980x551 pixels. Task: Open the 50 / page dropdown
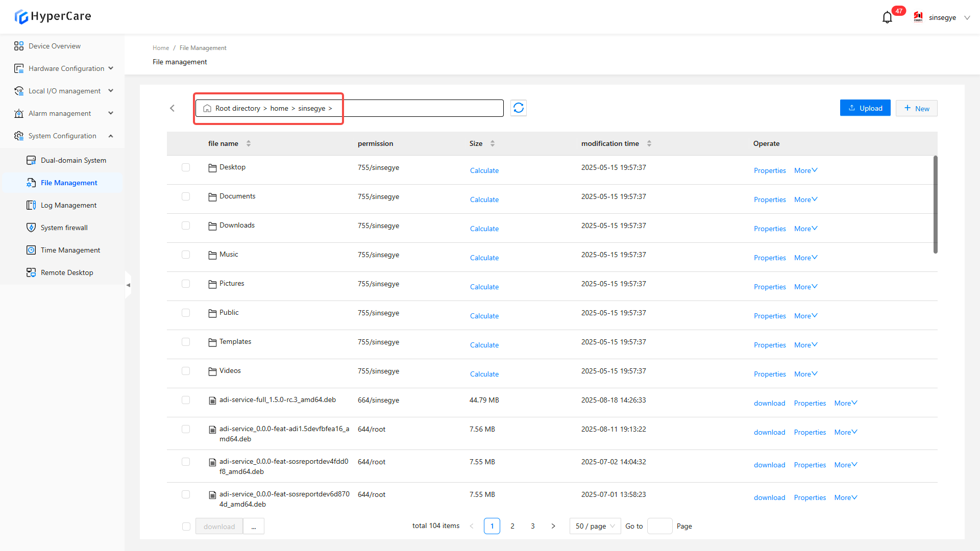595,526
